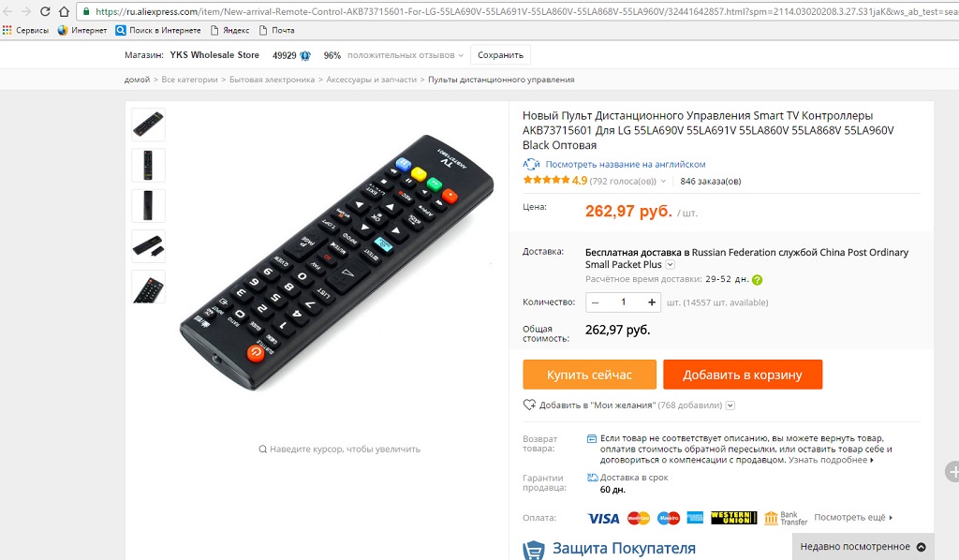The width and height of the screenshot is (959, 560).
Task: Decrease quantity with the minus button
Action: tap(595, 302)
